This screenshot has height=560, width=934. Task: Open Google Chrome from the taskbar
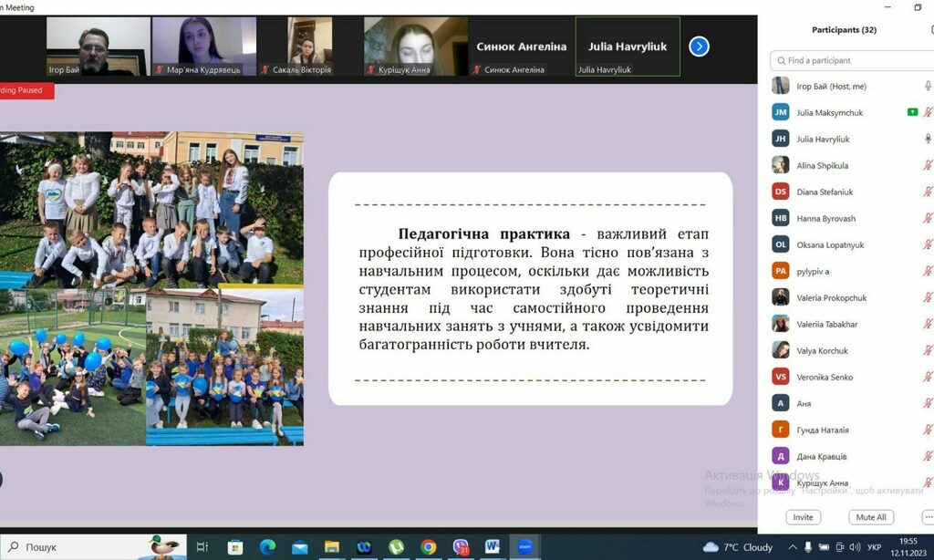tap(429, 547)
